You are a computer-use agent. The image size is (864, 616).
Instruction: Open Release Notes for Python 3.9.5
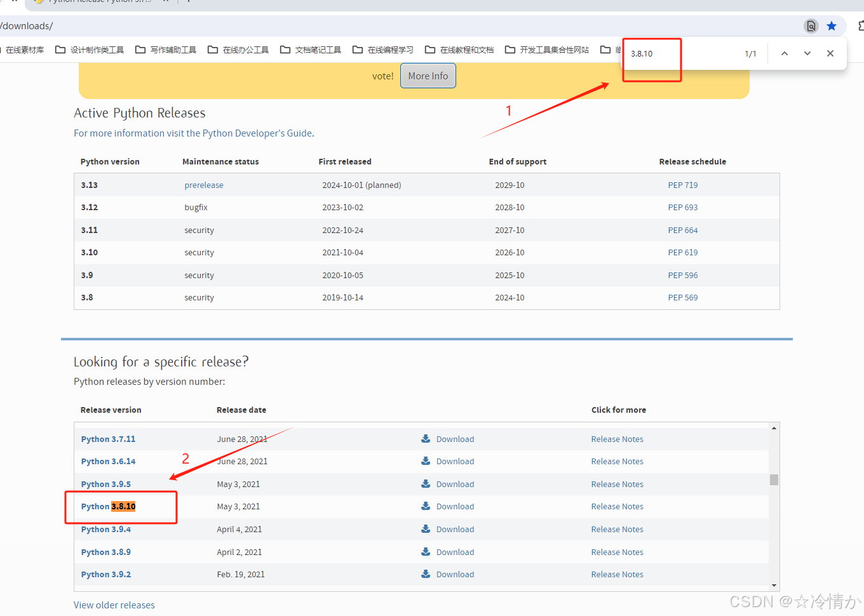coord(617,485)
